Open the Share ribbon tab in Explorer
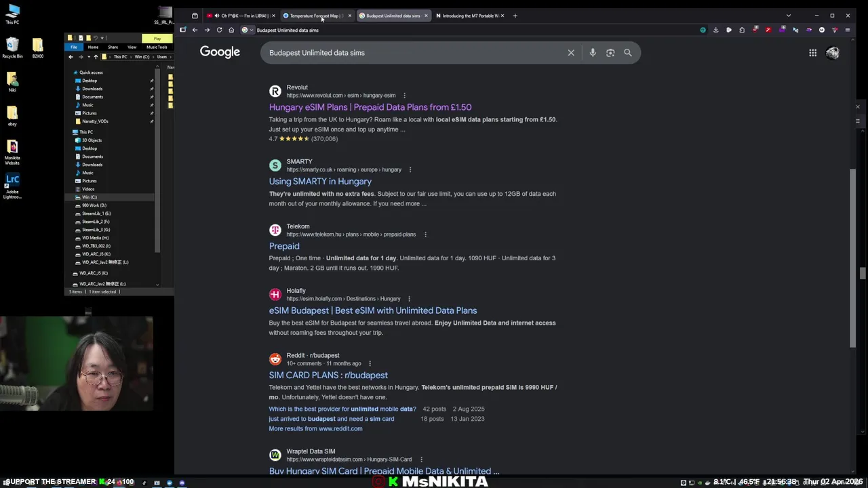Screen dimensions: 868x488 (x=113, y=47)
